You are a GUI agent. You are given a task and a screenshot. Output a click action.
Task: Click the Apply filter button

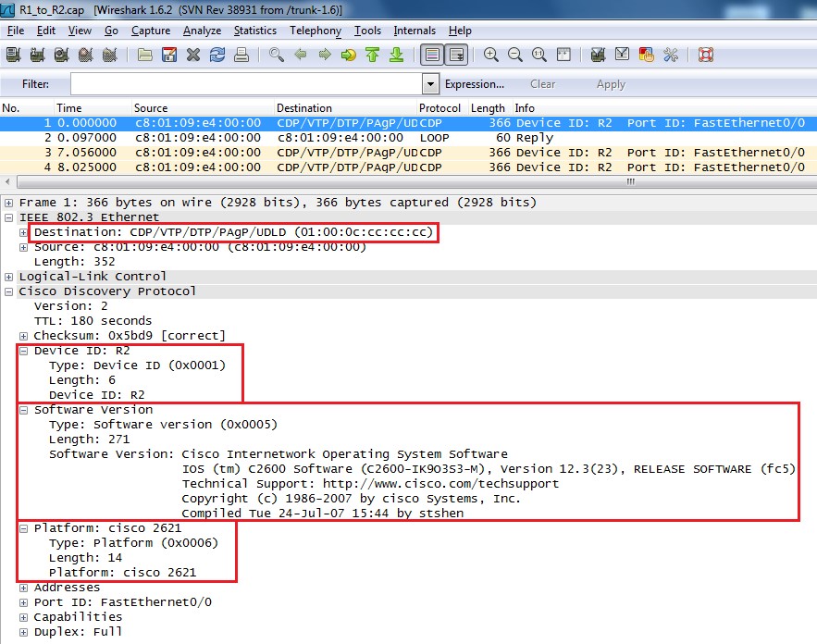611,84
